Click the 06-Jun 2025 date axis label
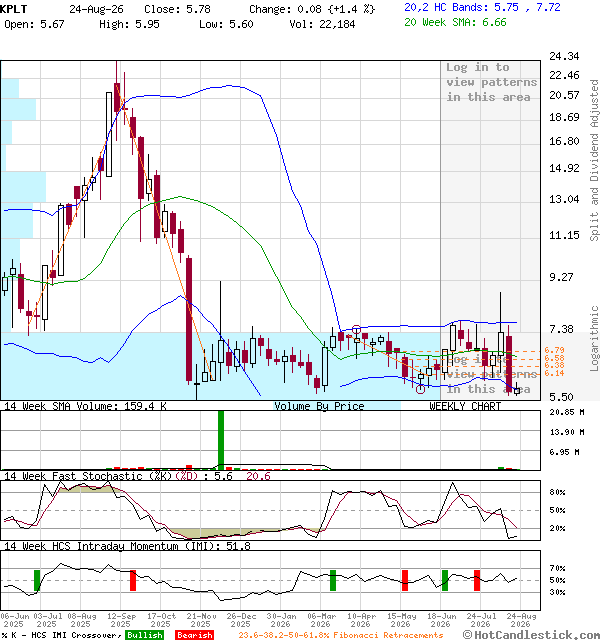 pyautogui.click(x=15, y=620)
